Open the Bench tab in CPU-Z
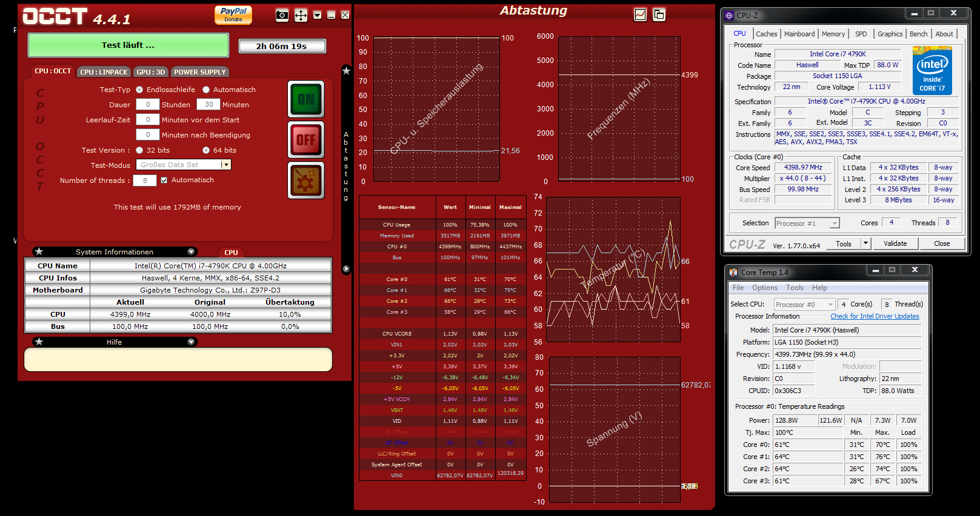The image size is (980, 516). point(918,34)
